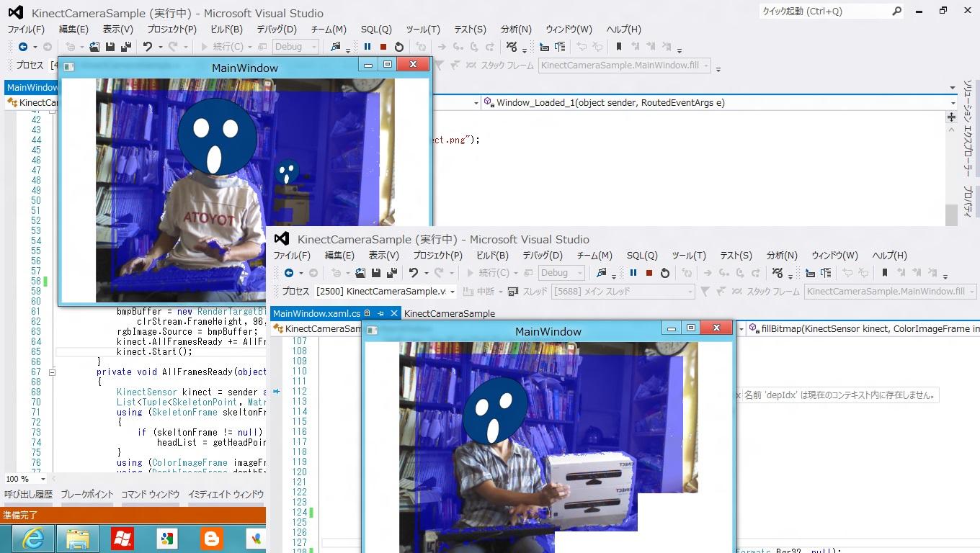Open a file from the rear Visual Studio toolbar

94,47
